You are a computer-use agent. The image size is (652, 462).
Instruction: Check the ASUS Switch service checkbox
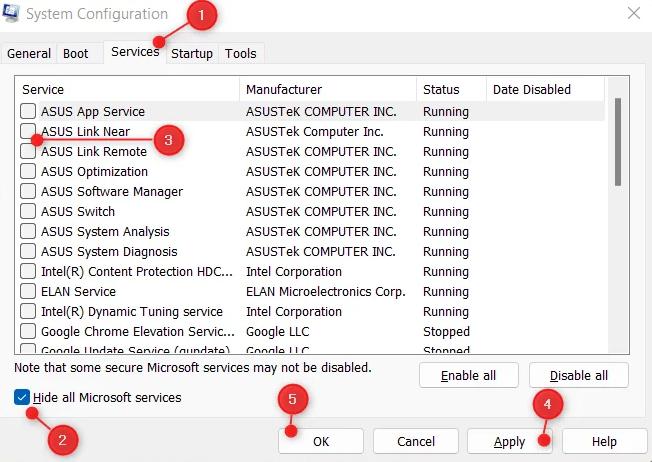click(28, 211)
